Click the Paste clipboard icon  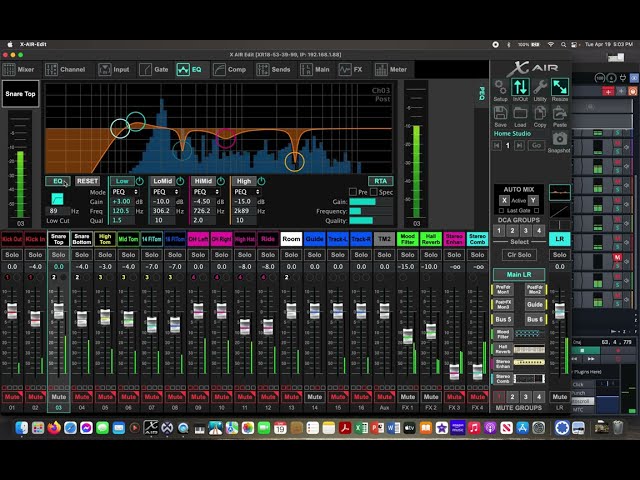click(x=560, y=113)
